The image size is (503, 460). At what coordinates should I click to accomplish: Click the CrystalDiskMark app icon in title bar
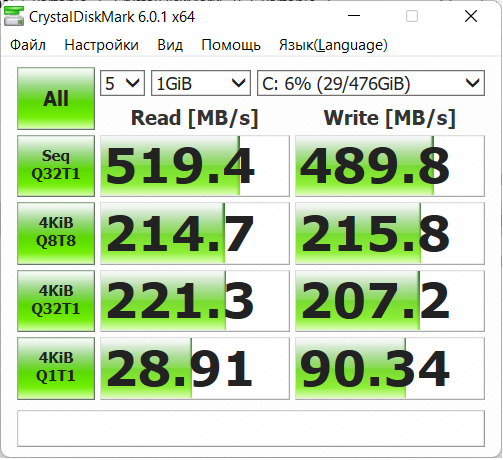click(14, 16)
